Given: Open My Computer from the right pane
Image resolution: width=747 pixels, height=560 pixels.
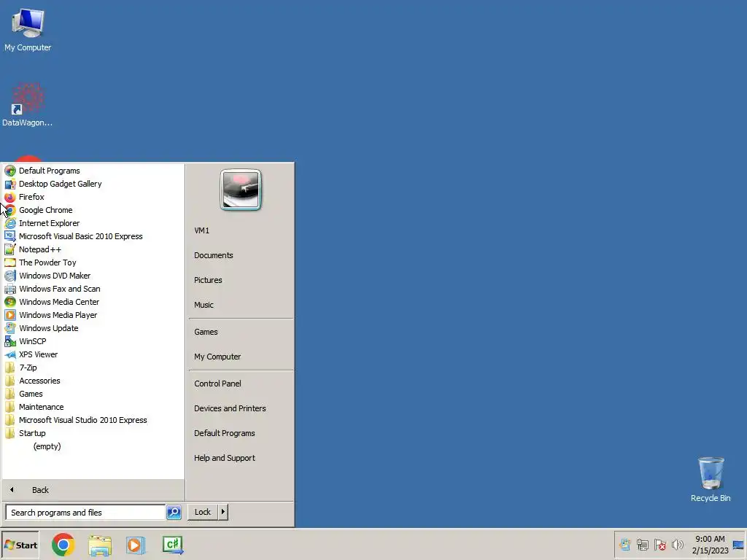Looking at the screenshot, I should (x=241, y=357).
